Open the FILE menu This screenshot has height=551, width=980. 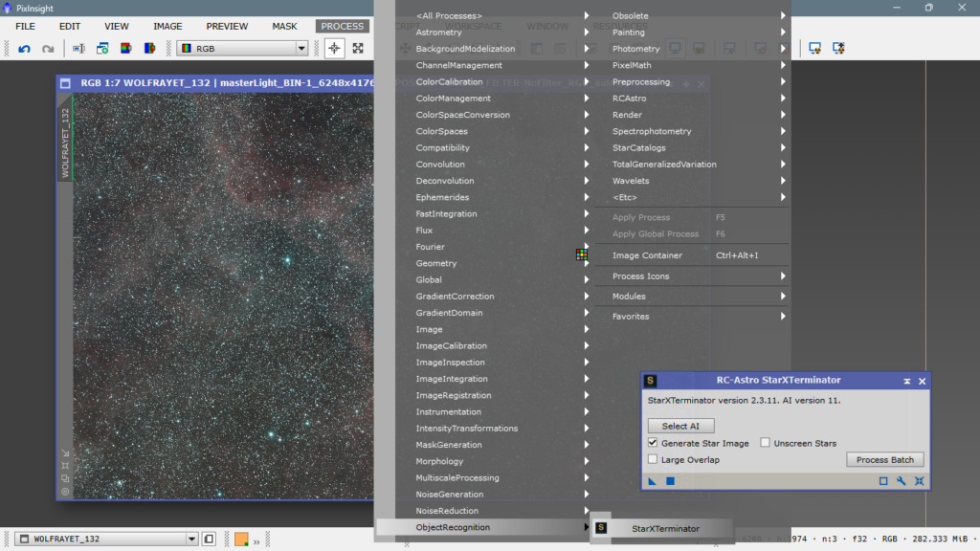click(x=26, y=26)
